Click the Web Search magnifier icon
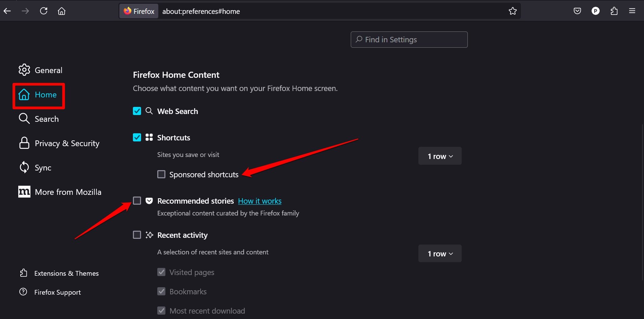This screenshot has width=644, height=319. coord(149,111)
